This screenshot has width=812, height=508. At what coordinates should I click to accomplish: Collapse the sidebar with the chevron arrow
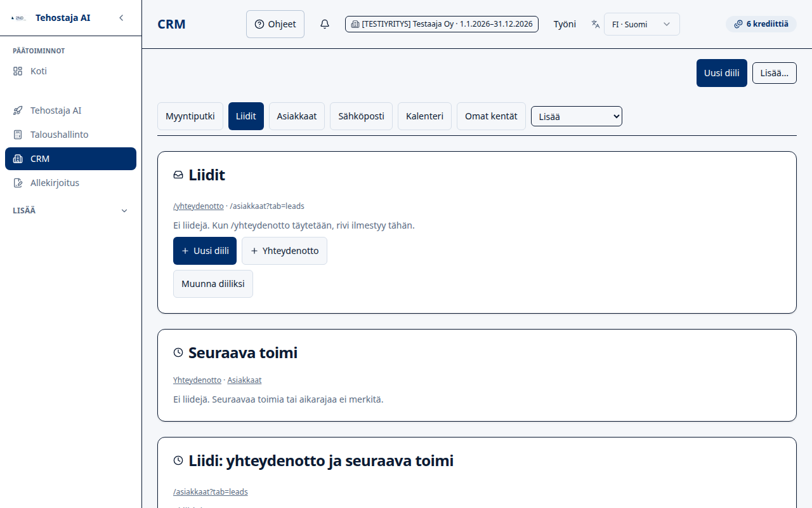point(121,18)
